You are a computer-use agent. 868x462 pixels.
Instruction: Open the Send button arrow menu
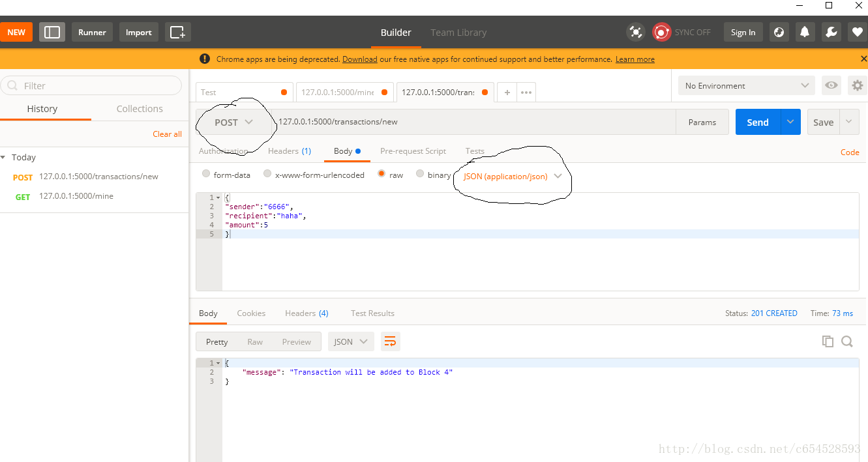coord(790,122)
